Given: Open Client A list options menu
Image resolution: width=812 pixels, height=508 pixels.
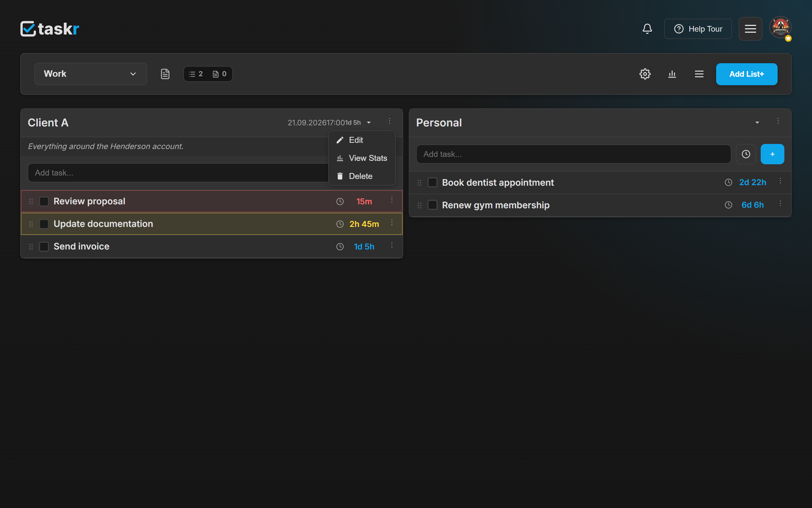Looking at the screenshot, I should (x=390, y=121).
